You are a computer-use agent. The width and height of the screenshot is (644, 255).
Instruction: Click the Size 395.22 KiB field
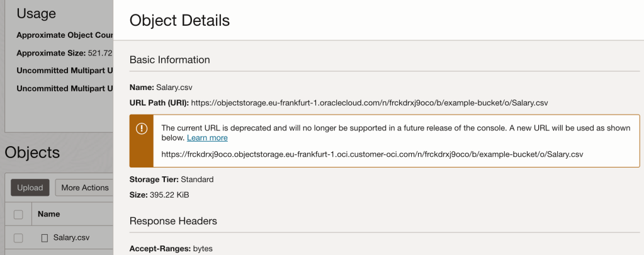pyautogui.click(x=159, y=195)
